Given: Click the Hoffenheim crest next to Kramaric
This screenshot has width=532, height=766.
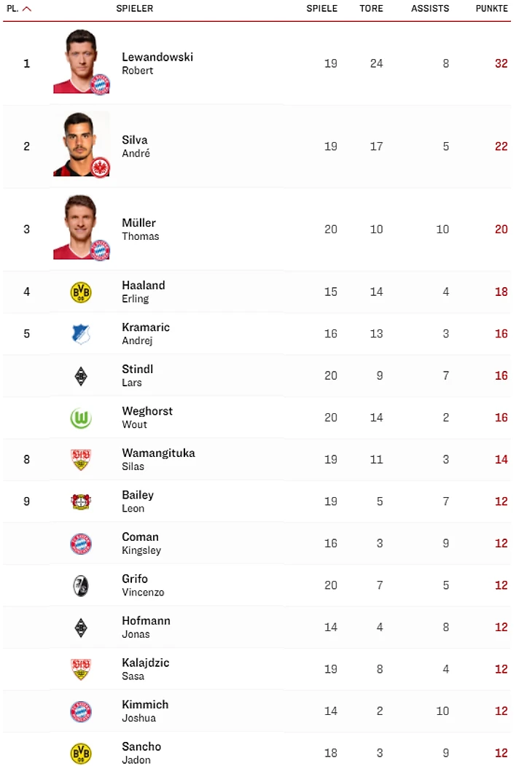Looking at the screenshot, I should [x=81, y=334].
